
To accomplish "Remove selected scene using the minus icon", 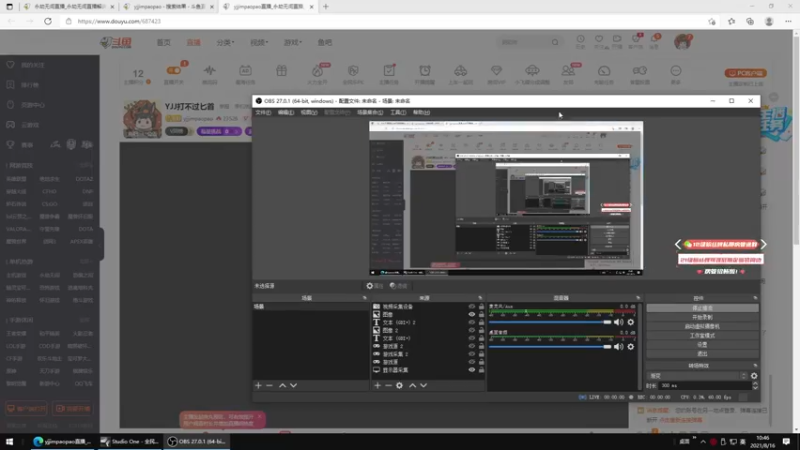I will [x=269, y=386].
